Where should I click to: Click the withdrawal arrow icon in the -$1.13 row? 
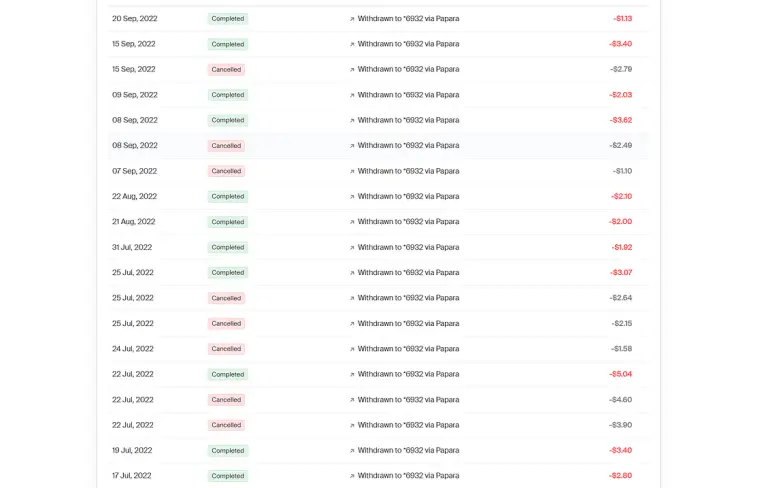[352, 19]
